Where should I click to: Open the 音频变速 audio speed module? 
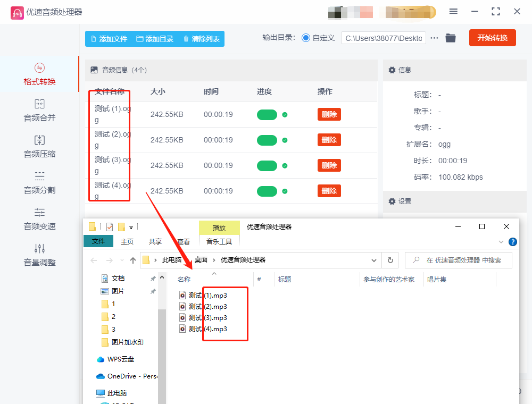(39, 220)
